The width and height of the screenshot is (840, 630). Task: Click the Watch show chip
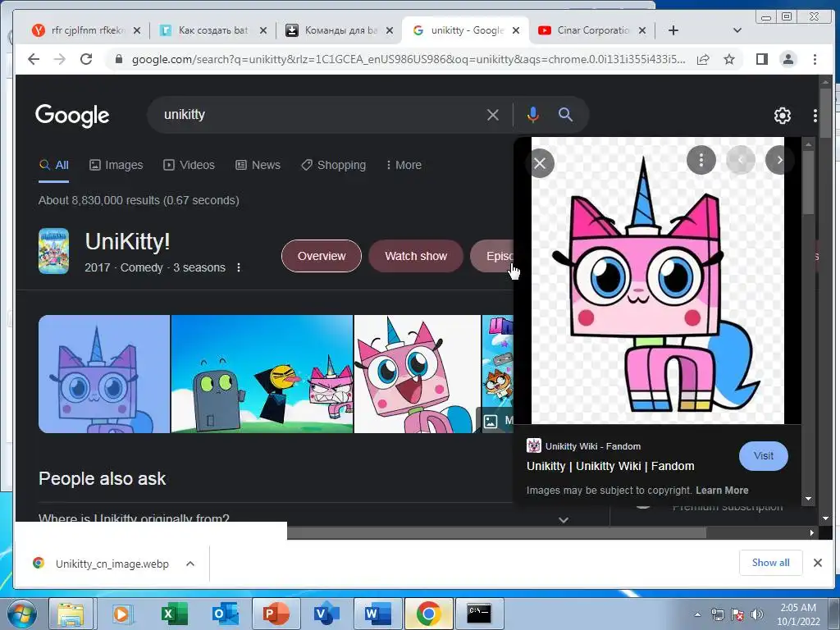(x=416, y=256)
